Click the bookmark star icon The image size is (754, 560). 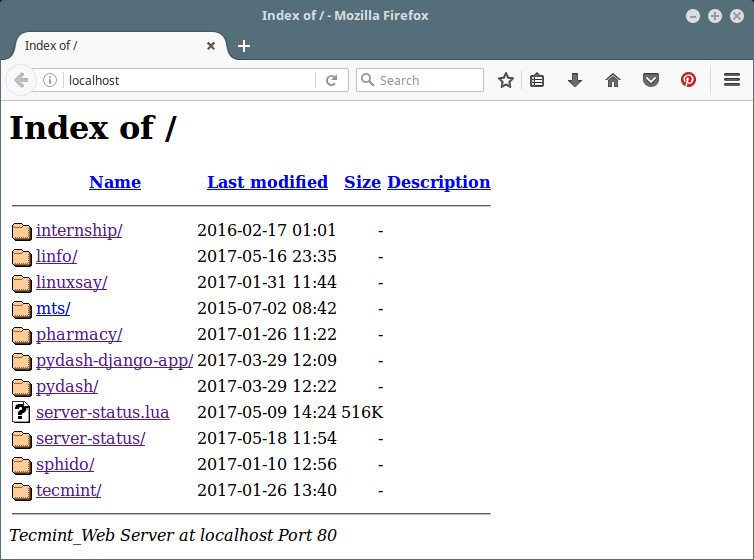pos(506,80)
